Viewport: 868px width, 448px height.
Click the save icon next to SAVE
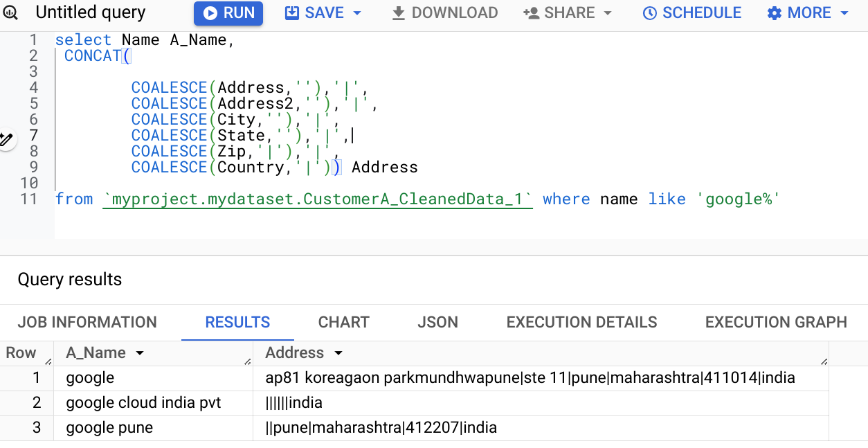(x=293, y=12)
